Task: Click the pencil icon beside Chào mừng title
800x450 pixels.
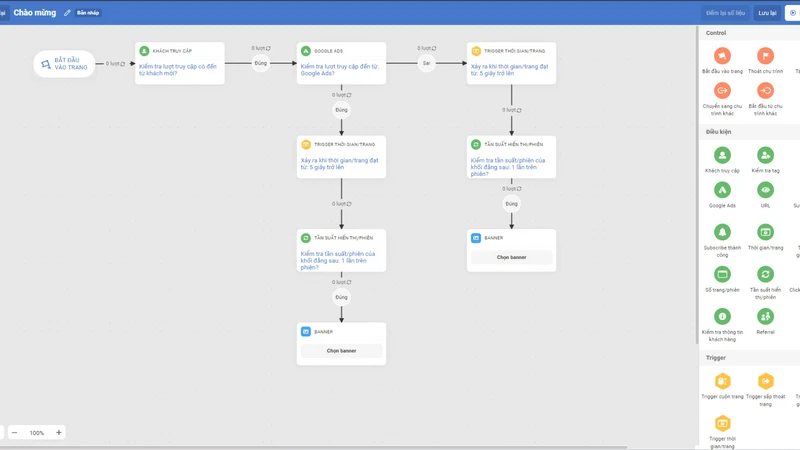Action: pyautogui.click(x=67, y=13)
